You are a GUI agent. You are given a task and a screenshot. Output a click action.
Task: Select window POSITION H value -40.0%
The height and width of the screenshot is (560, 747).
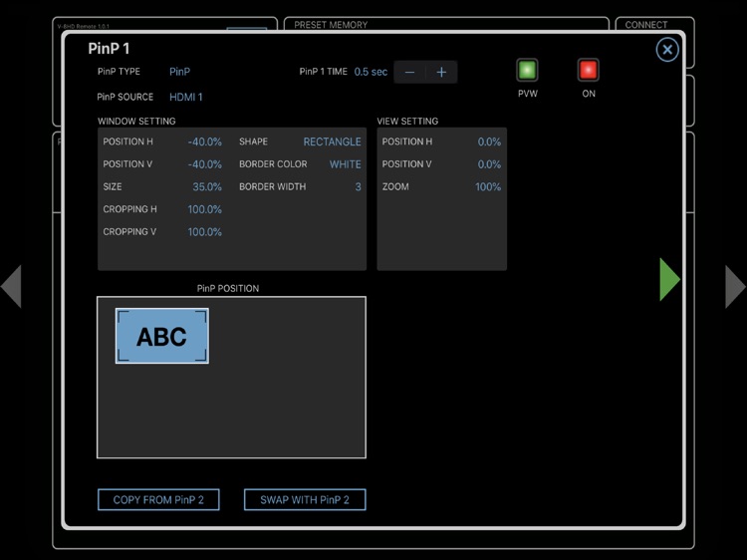point(205,141)
